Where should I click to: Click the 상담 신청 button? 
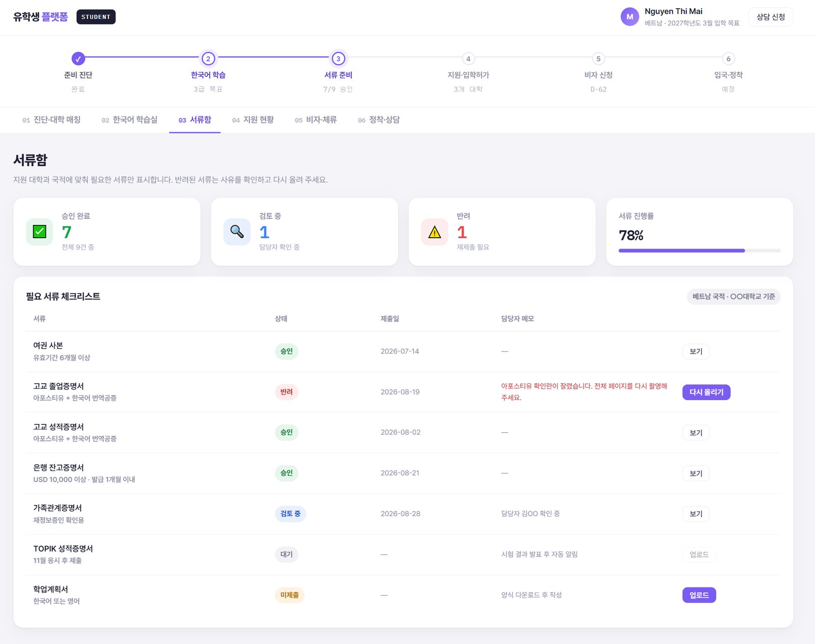click(x=771, y=17)
